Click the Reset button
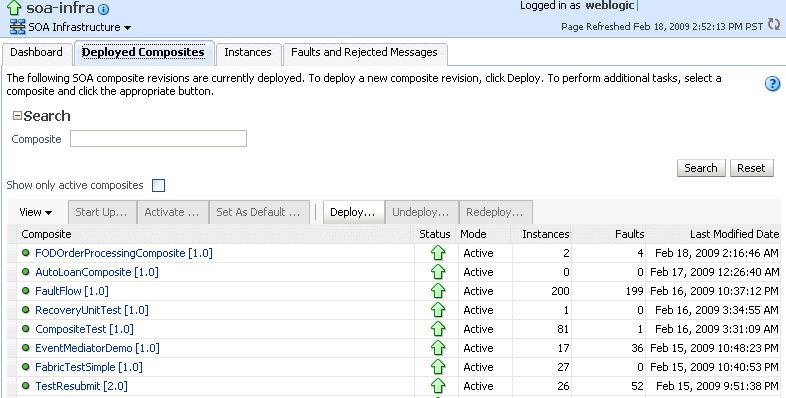The height and width of the screenshot is (398, 786). [x=751, y=168]
